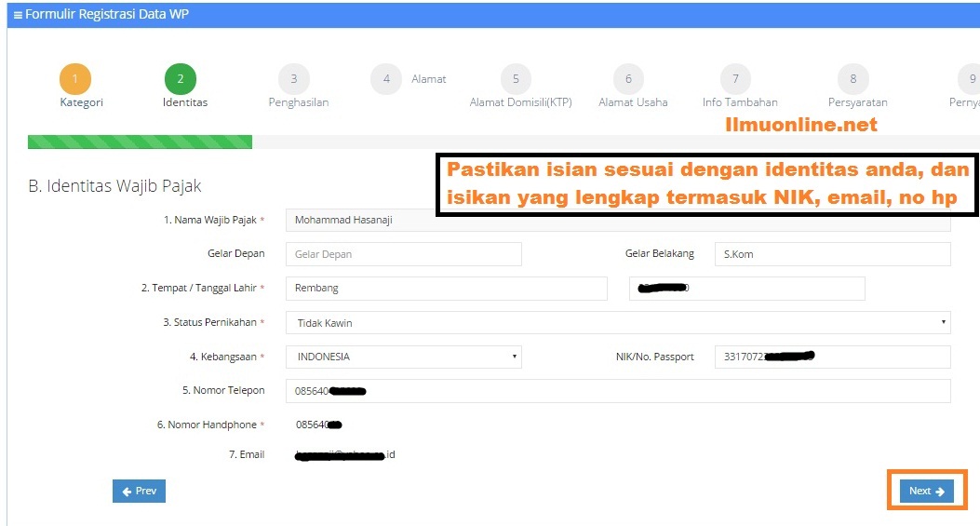Edit the NIK/No. Passport field
Viewport: 980px width, 526px height.
tap(832, 357)
